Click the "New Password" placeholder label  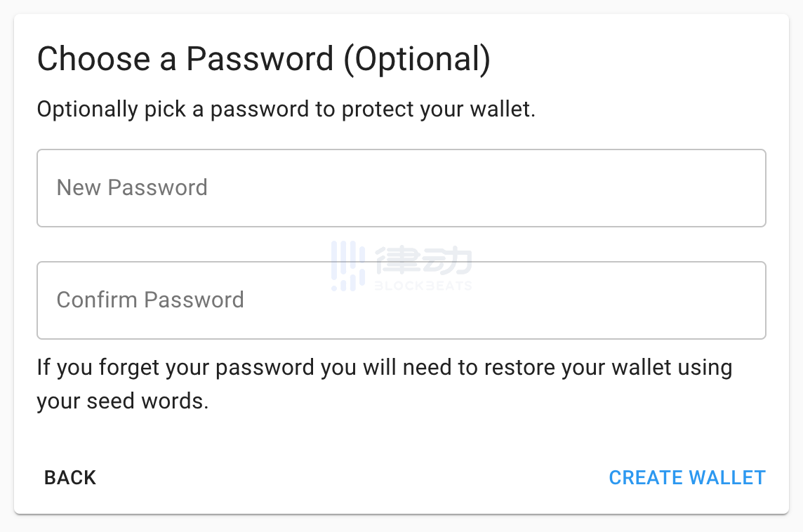pyautogui.click(x=132, y=188)
